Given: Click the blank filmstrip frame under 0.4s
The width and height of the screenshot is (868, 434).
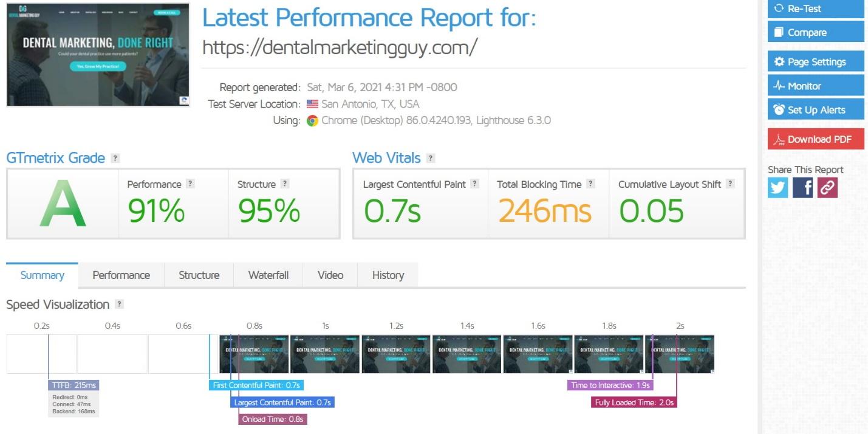Looking at the screenshot, I should coord(112,354).
